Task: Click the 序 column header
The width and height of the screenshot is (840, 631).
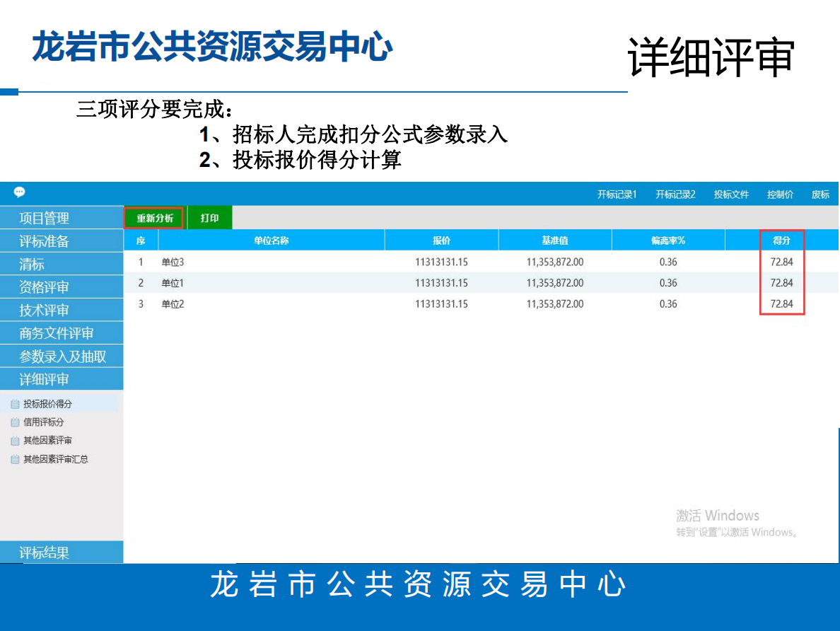Action: tap(141, 241)
